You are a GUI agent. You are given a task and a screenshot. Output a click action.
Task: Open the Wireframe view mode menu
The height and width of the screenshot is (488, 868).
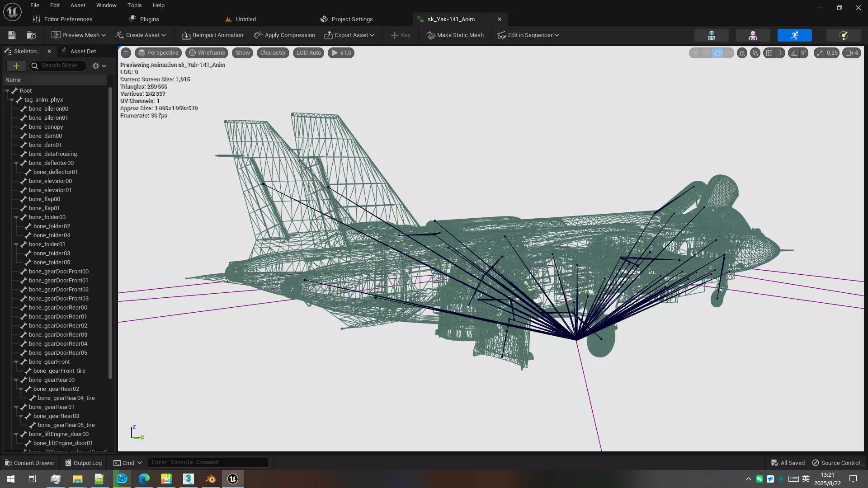[207, 53]
